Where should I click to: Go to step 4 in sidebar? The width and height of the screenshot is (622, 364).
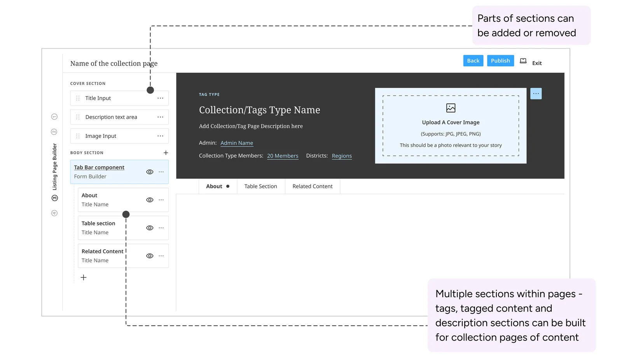tap(54, 213)
